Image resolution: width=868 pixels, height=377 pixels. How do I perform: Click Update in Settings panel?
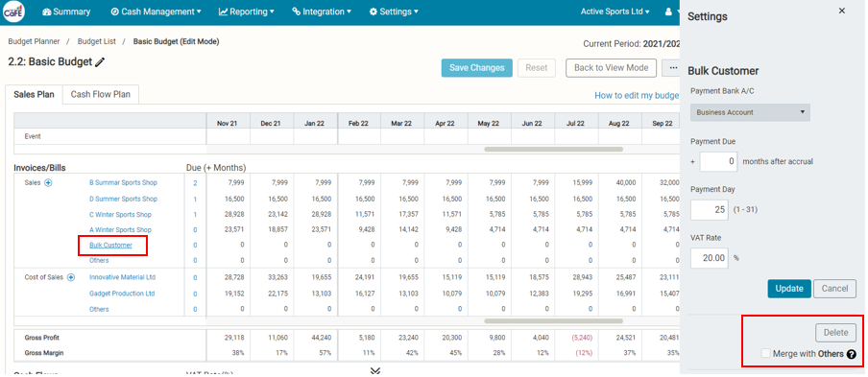coord(789,289)
